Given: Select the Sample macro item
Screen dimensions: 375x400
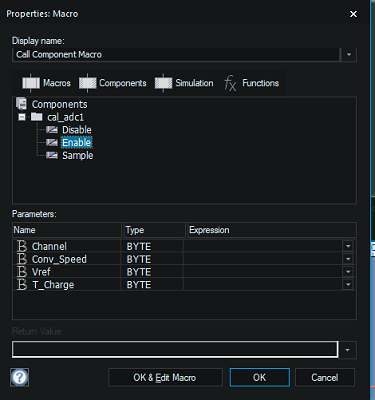Looking at the screenshot, I should pos(78,156).
